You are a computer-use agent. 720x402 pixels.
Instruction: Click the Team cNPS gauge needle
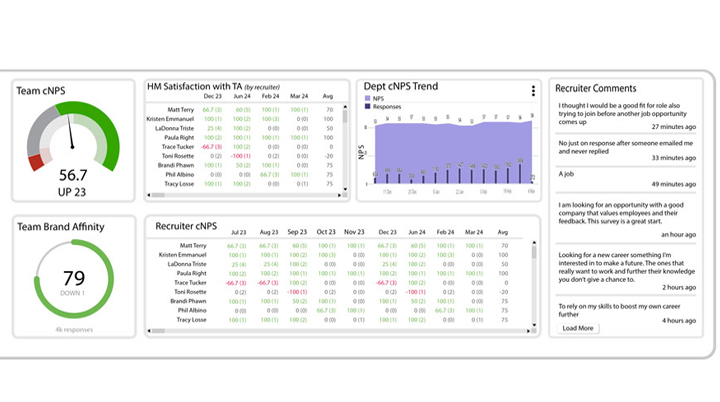pos(71,131)
